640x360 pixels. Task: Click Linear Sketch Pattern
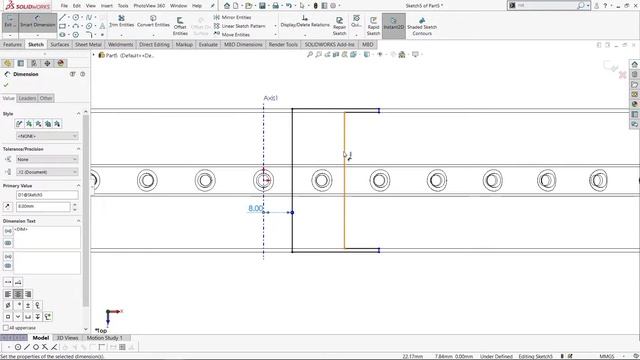240,26
